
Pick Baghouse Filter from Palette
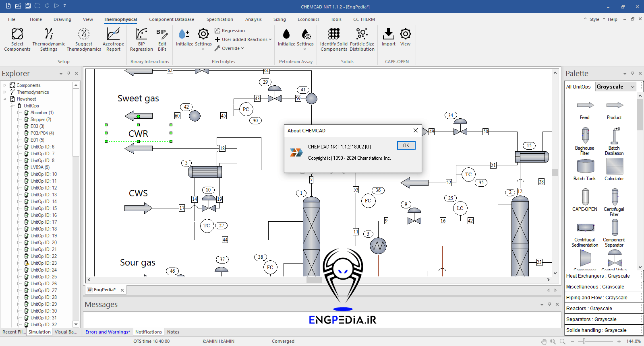tap(585, 141)
